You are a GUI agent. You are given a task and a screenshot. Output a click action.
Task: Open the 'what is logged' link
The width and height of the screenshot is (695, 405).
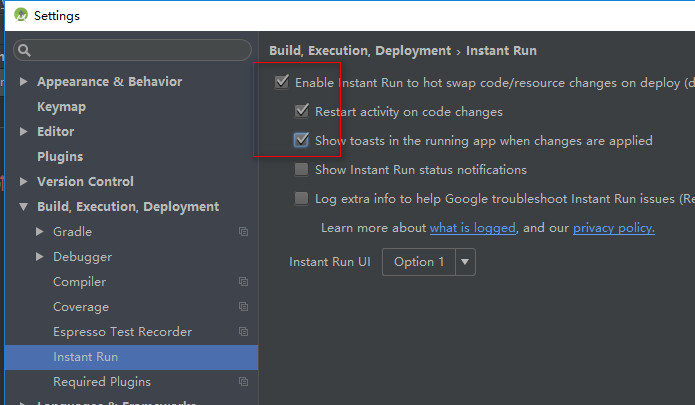click(x=472, y=228)
